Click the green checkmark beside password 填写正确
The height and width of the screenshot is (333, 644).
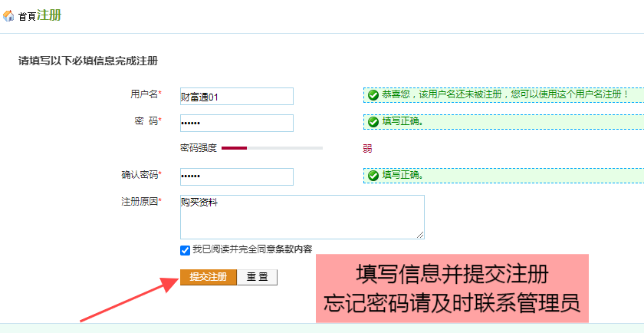coord(373,121)
